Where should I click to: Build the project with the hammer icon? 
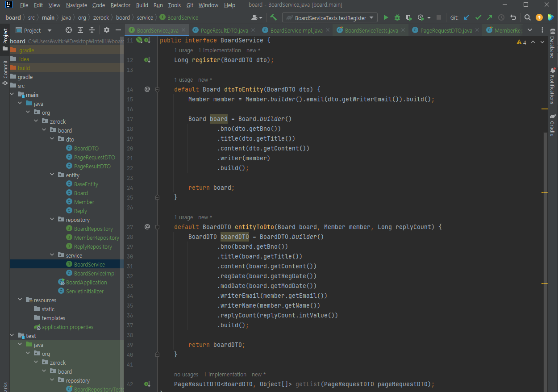pyautogui.click(x=274, y=18)
